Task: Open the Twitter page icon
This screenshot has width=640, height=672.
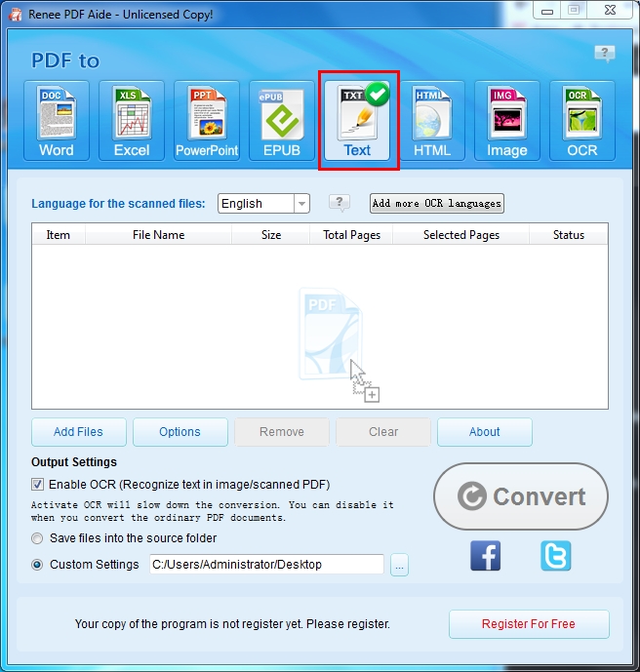Action: click(x=555, y=555)
